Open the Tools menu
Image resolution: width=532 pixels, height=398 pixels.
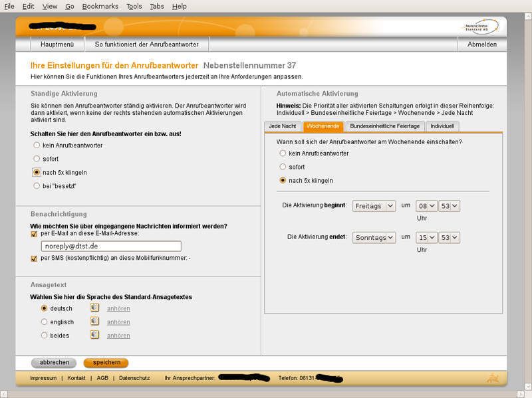tap(134, 6)
